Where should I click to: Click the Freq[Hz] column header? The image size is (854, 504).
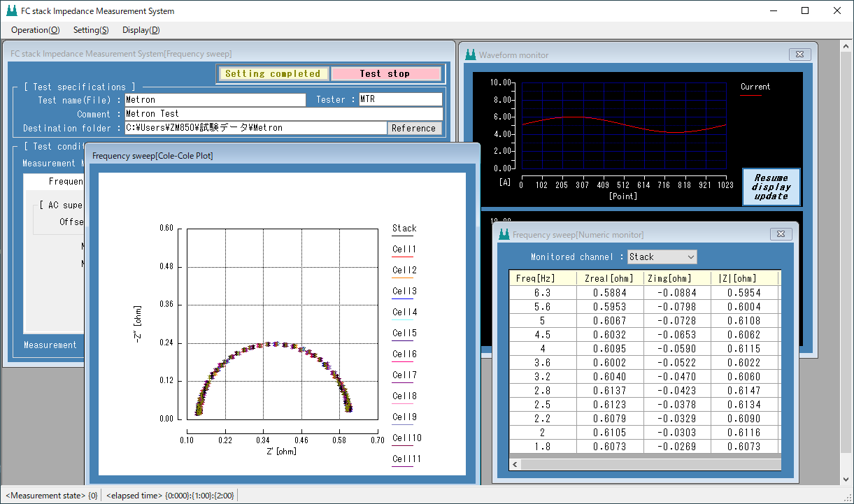pos(543,278)
